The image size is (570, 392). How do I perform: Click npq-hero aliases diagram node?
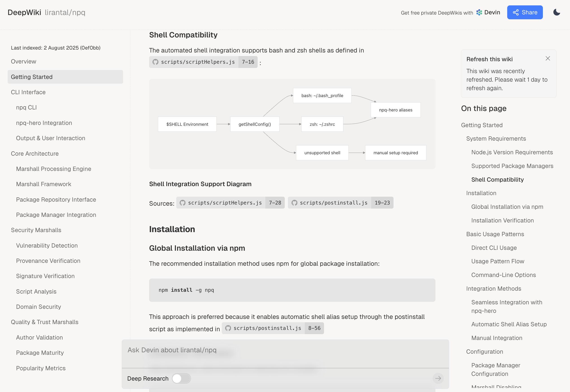coord(395,110)
